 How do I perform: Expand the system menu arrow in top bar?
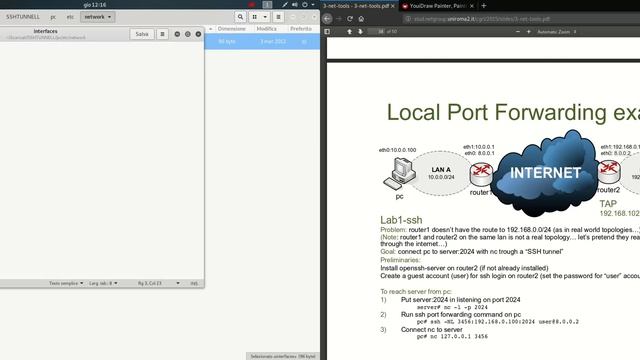(313, 5)
